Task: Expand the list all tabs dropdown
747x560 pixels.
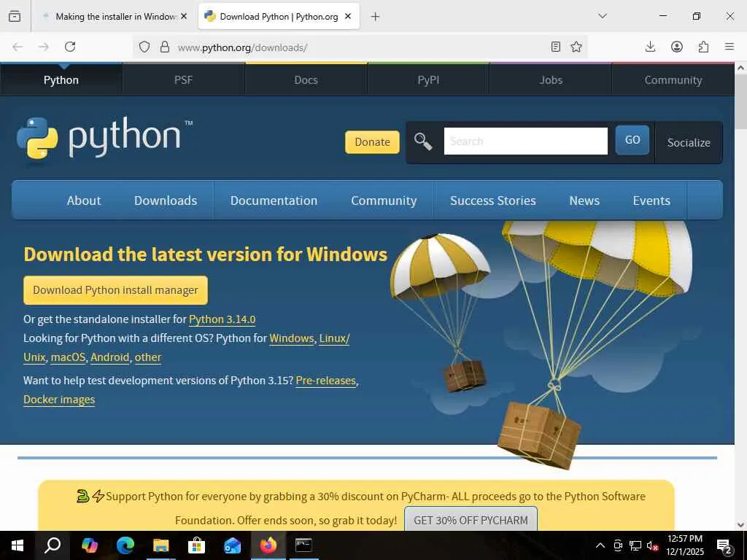Action: tap(603, 16)
